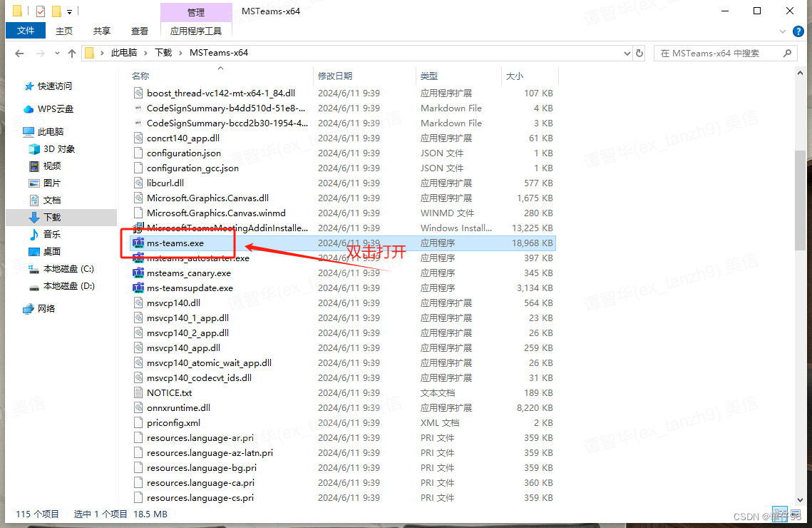Click the forward navigation arrow
812x528 pixels.
click(x=41, y=53)
